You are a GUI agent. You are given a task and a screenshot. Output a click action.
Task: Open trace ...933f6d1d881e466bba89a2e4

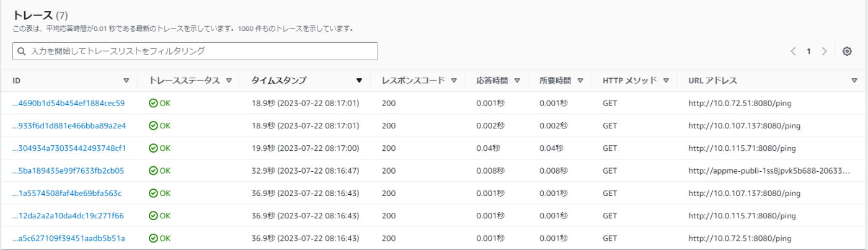coord(69,125)
